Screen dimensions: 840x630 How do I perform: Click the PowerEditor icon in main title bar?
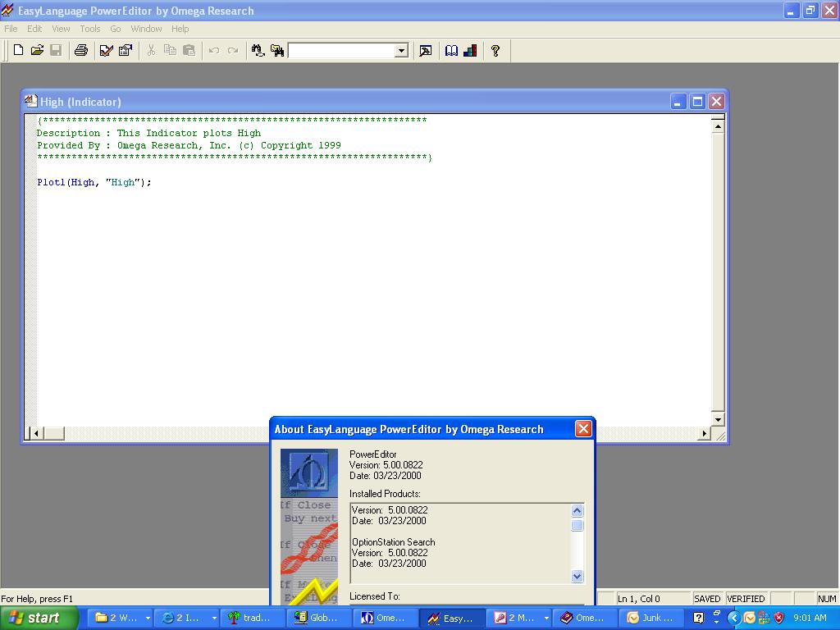tap(7, 10)
